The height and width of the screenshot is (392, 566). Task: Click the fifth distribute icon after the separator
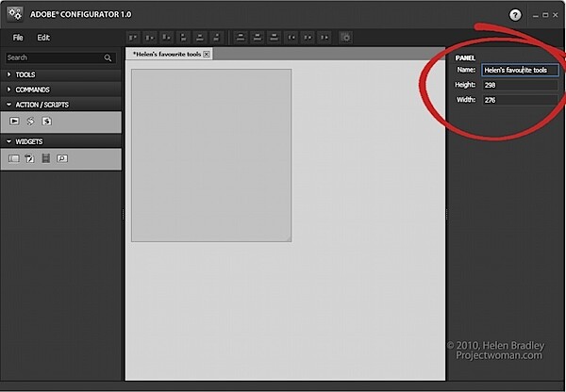[x=308, y=37]
